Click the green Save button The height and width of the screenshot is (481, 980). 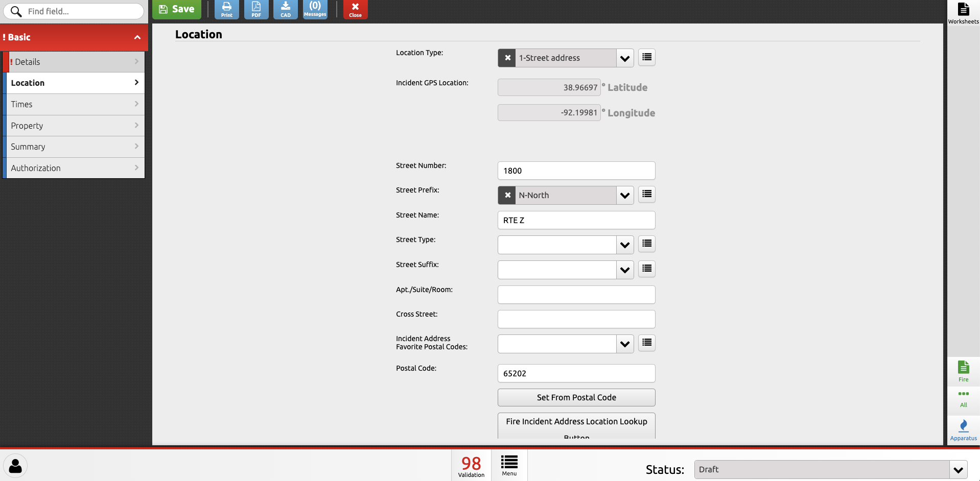[x=177, y=9]
